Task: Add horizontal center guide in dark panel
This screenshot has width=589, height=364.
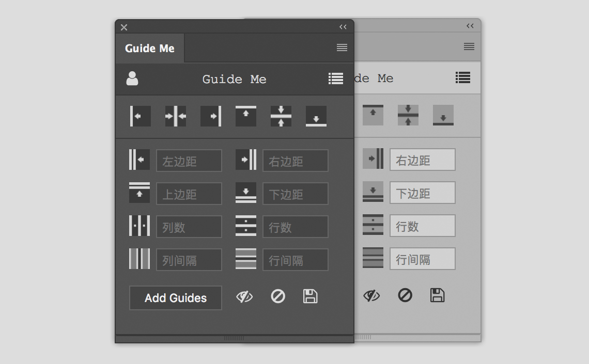Action: pos(281,116)
